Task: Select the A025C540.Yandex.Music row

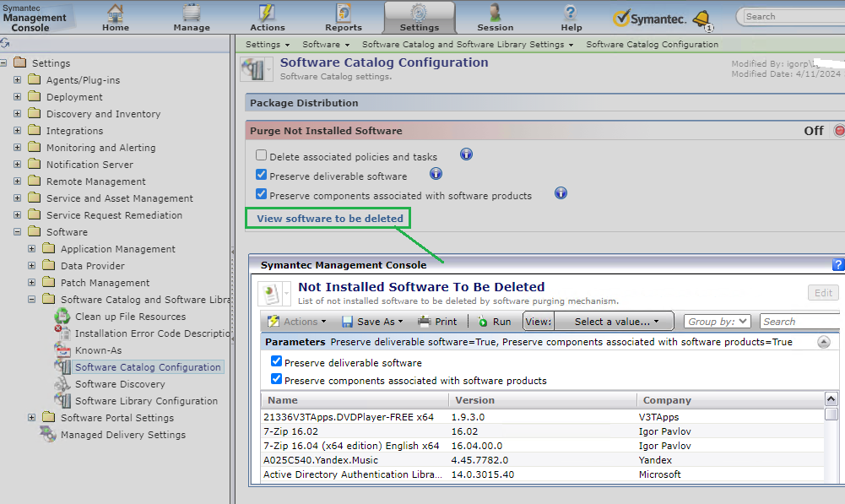Action: 542,460
